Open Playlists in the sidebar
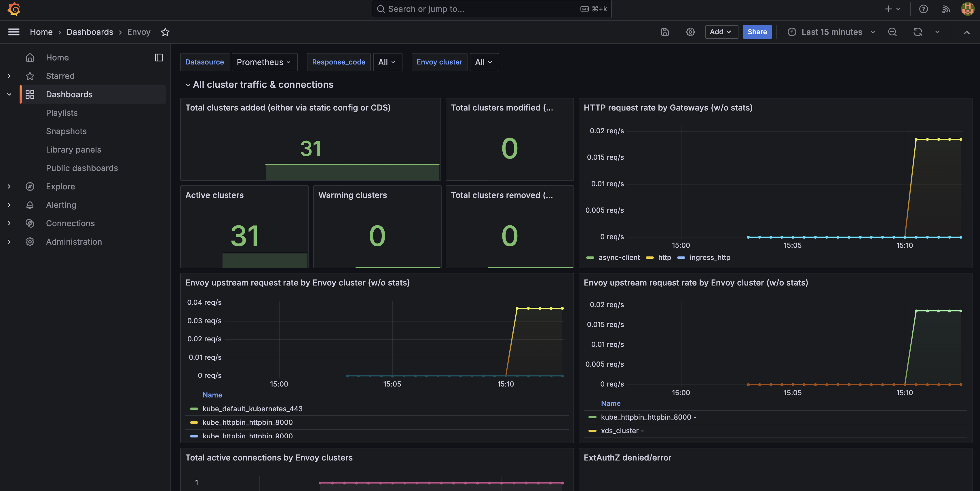The image size is (980, 491). 62,113
